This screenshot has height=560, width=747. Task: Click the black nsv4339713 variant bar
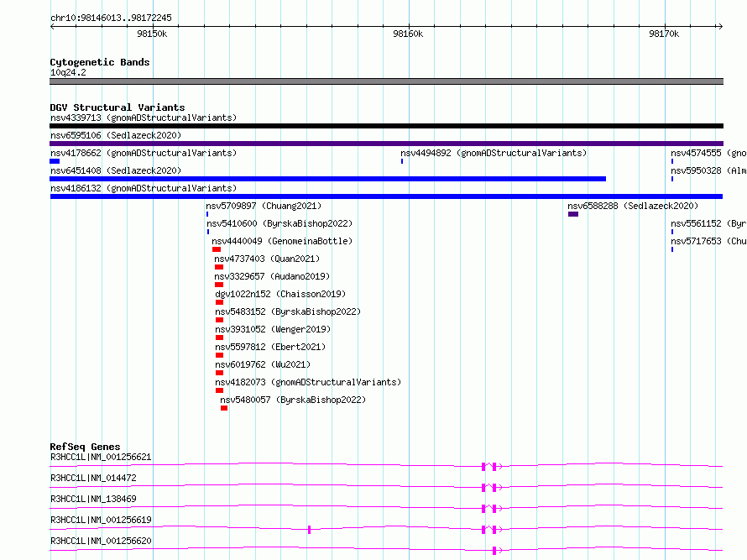pos(386,126)
